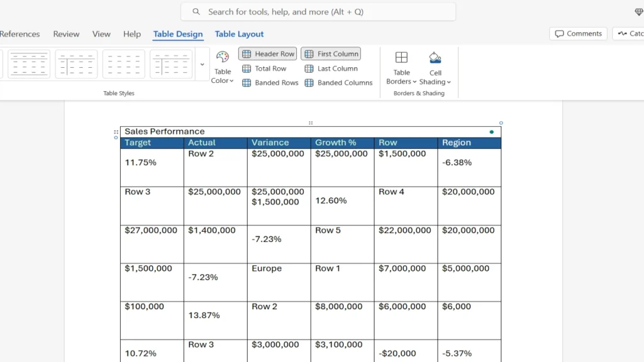Viewport: 644px width, 362px height.
Task: Click the search magnifier icon
Action: click(196, 11)
